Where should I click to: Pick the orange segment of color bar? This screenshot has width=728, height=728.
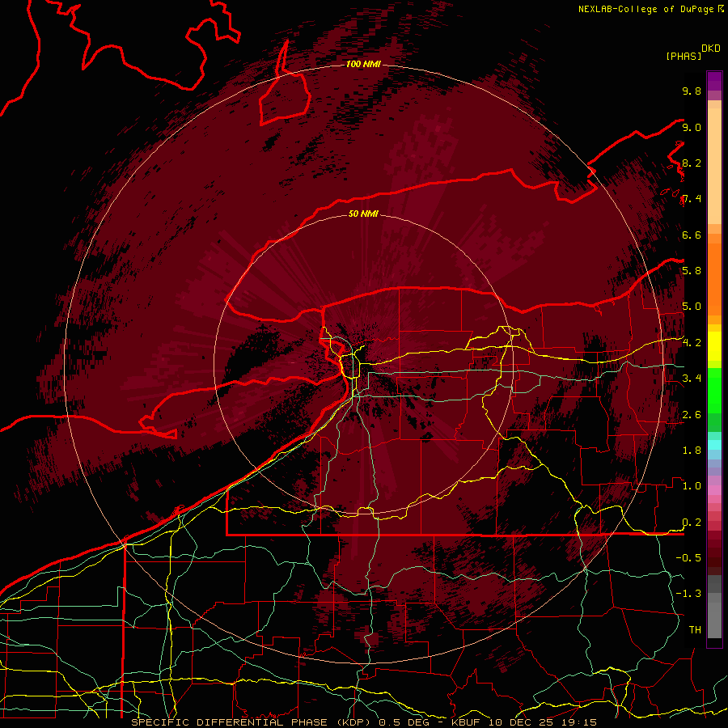point(714,278)
